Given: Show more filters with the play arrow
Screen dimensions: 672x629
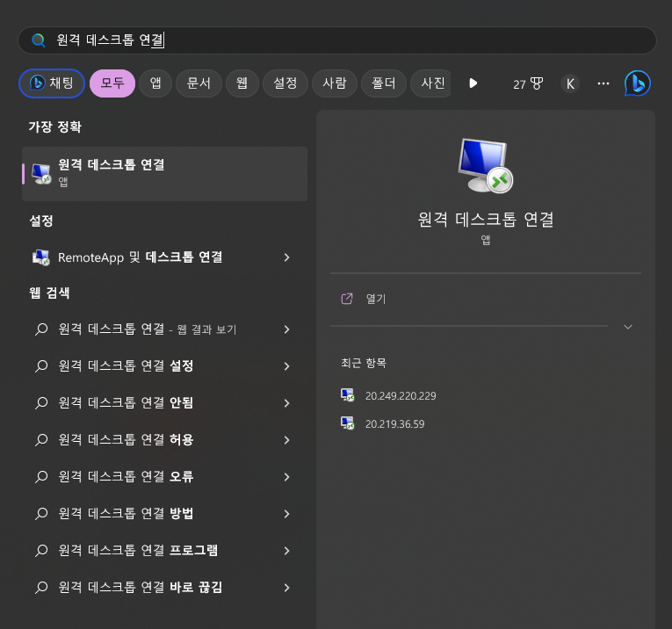Looking at the screenshot, I should pyautogui.click(x=473, y=83).
